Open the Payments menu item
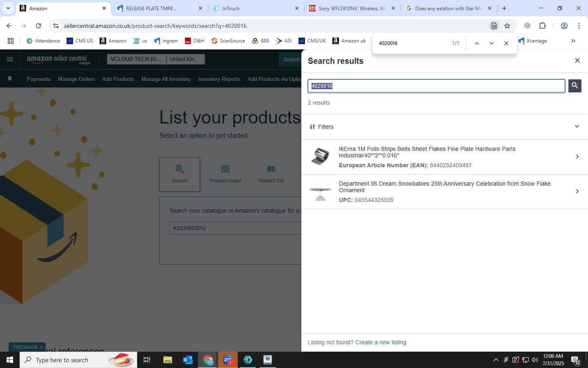 tap(39, 79)
